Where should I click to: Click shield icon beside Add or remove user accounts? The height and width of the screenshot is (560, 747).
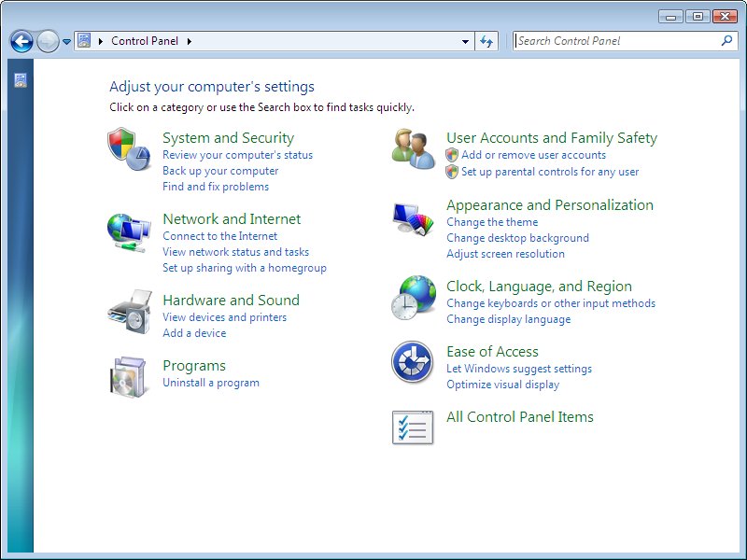click(452, 155)
